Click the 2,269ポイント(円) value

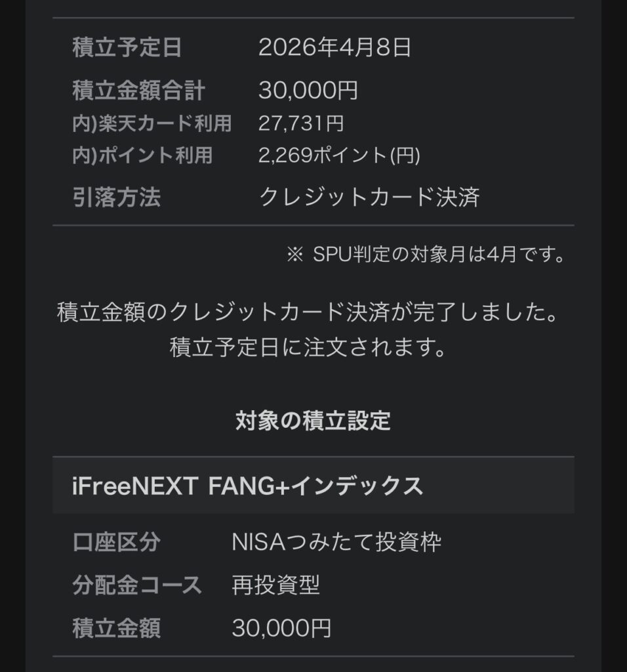click(339, 156)
